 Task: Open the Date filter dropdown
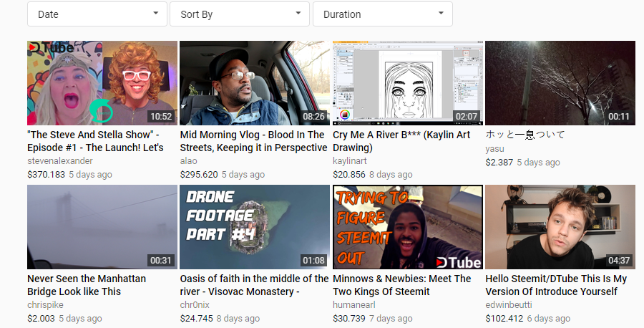(x=97, y=14)
